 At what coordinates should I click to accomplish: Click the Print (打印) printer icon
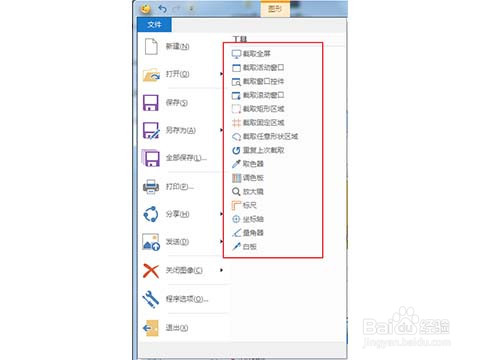point(151,186)
